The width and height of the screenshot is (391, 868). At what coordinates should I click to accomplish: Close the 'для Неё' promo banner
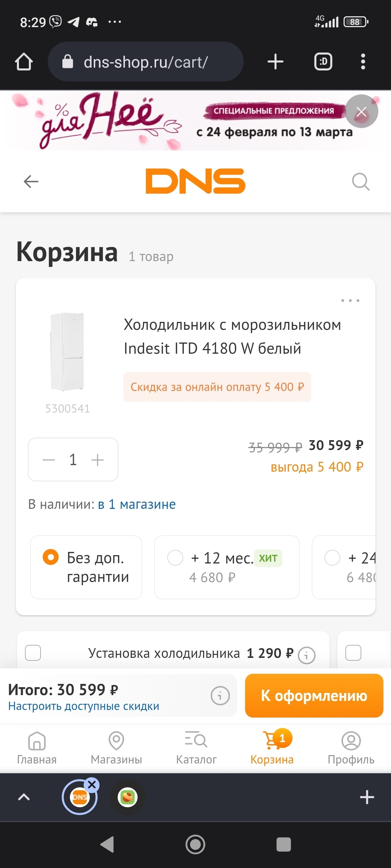point(361,111)
